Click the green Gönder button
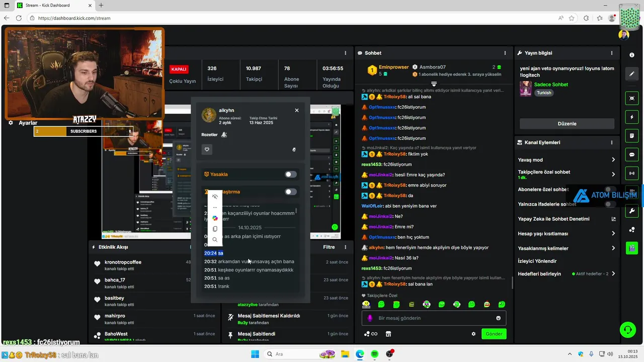This screenshot has height=362, width=644. pos(494,334)
